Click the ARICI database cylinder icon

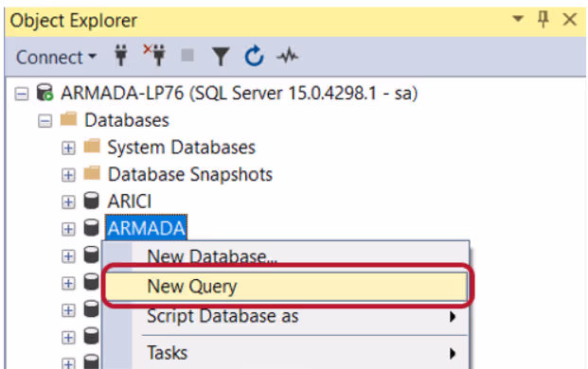91,201
